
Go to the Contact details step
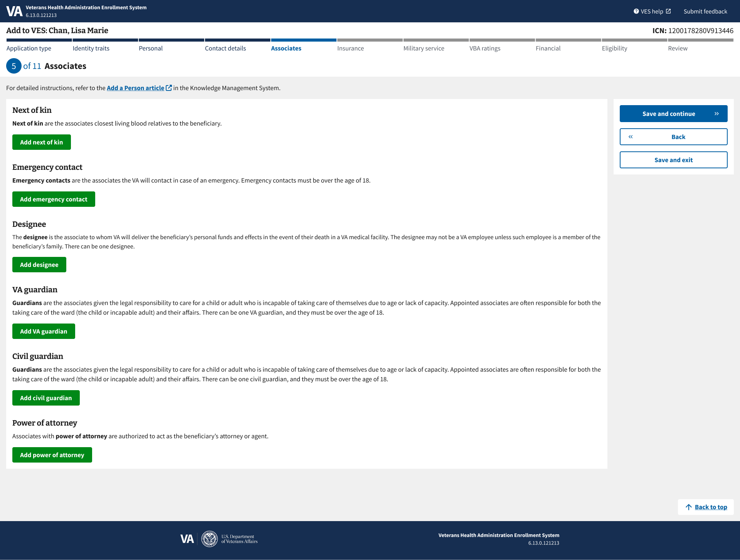pos(225,48)
